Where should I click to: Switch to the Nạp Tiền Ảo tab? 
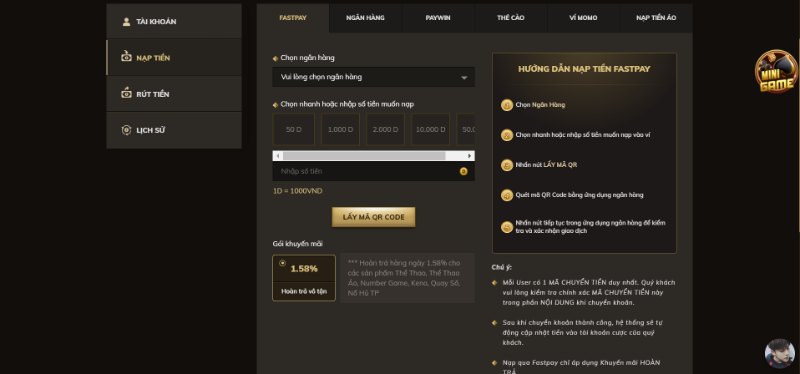coord(656,18)
